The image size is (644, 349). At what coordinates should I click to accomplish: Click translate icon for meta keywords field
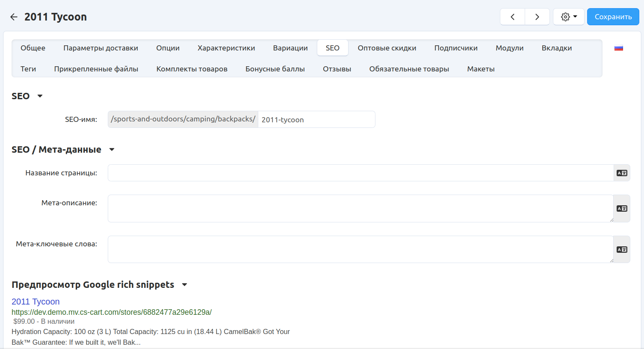point(622,249)
